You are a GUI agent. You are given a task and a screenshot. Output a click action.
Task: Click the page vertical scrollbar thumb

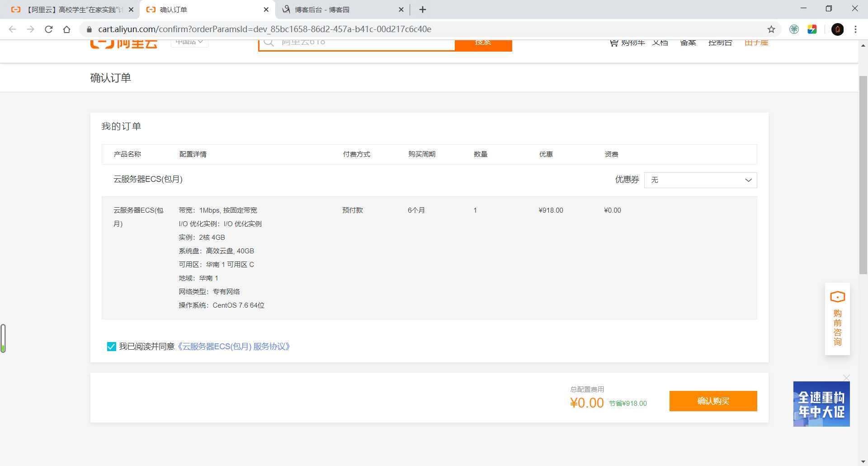(863, 174)
